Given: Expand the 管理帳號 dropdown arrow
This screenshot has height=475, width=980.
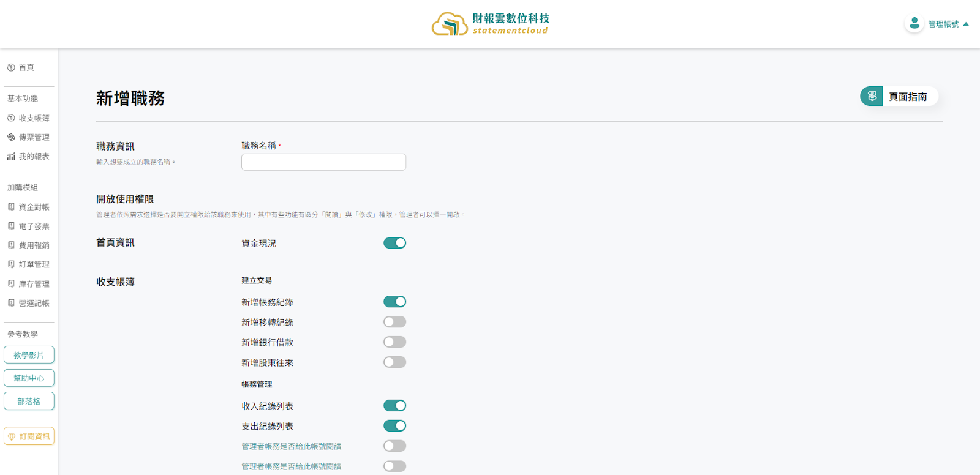Looking at the screenshot, I should (x=966, y=24).
